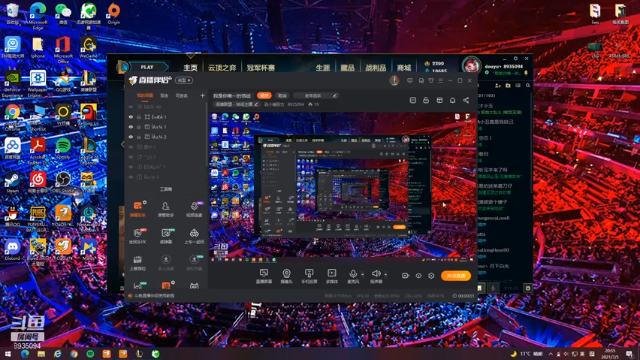Screen dimensions: 640x360
Task: Open the mode dropdown beside app logo
Action: point(184,80)
